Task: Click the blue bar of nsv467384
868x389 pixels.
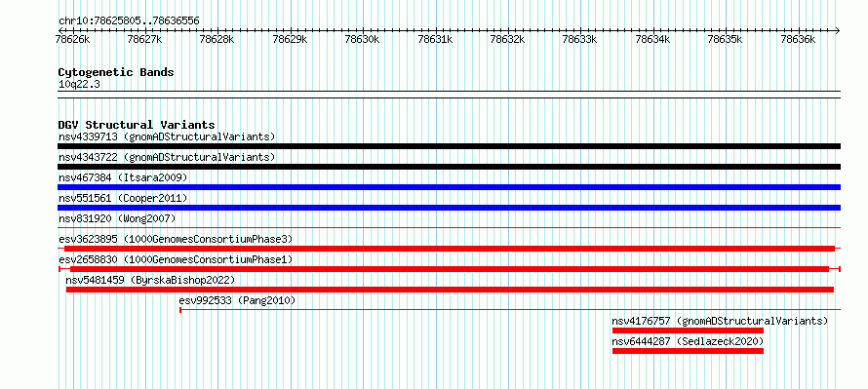Action: coord(449,187)
